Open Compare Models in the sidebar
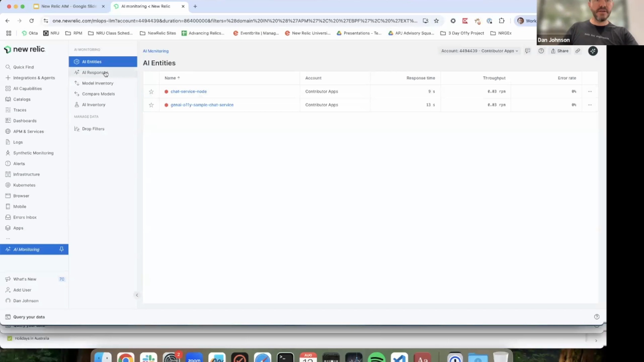The height and width of the screenshot is (362, 644). tap(98, 94)
